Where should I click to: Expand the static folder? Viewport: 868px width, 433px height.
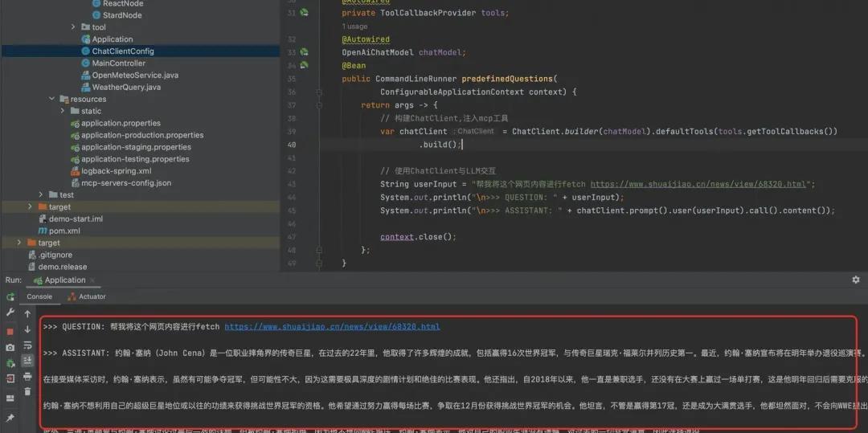tap(63, 111)
